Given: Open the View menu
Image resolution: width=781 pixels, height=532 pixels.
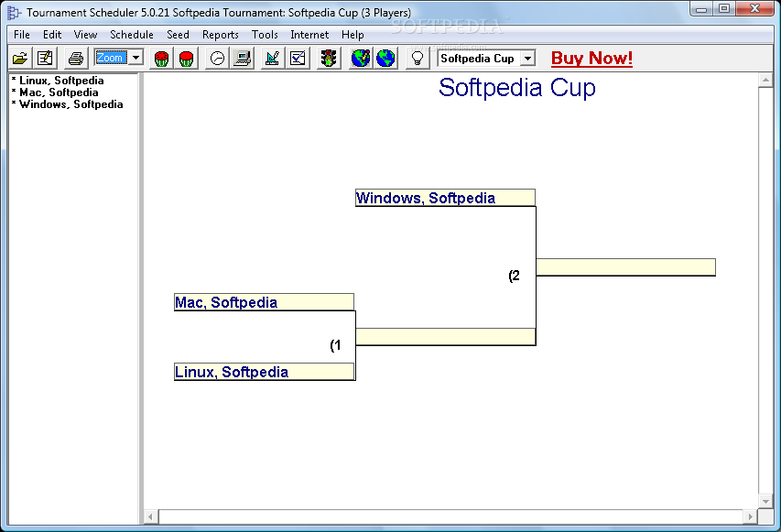Looking at the screenshot, I should point(85,35).
